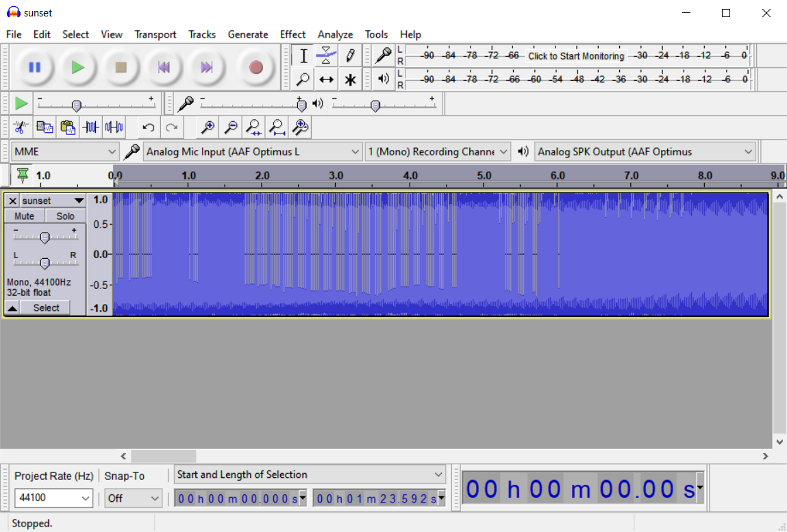The width and height of the screenshot is (787, 532).
Task: Click the Cut scissors icon
Action: pyautogui.click(x=21, y=127)
